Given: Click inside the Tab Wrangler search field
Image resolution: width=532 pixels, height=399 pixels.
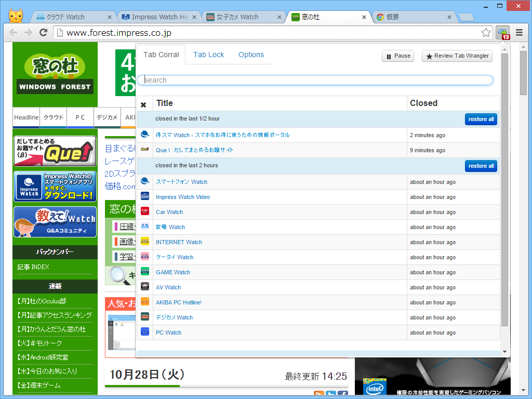Looking at the screenshot, I should point(314,79).
